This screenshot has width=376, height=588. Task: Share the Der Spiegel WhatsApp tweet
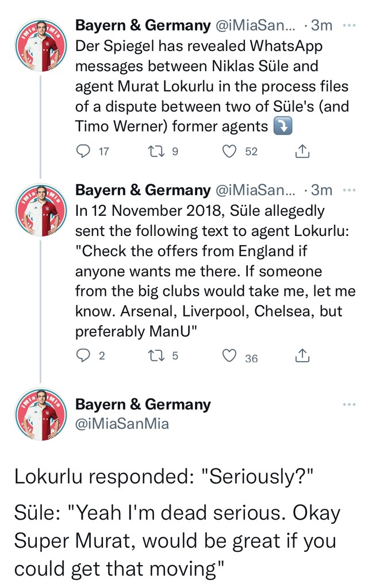[302, 151]
